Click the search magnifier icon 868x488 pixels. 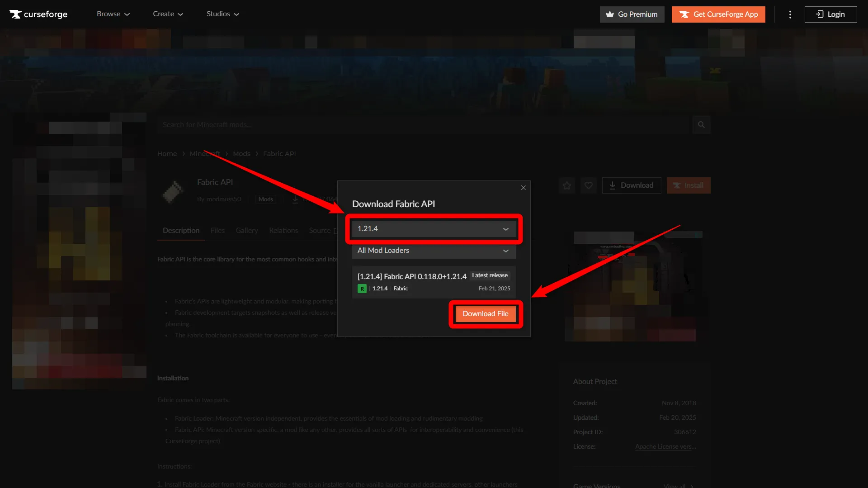(x=701, y=125)
